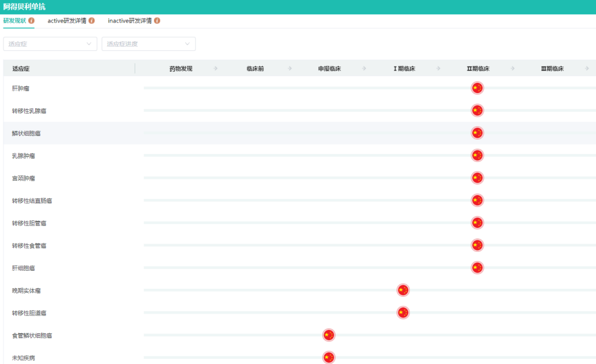Viewport: 596px width, 364px height.
Task: Click China flag marker in 肝肿瘤 row
Action: [x=477, y=88]
